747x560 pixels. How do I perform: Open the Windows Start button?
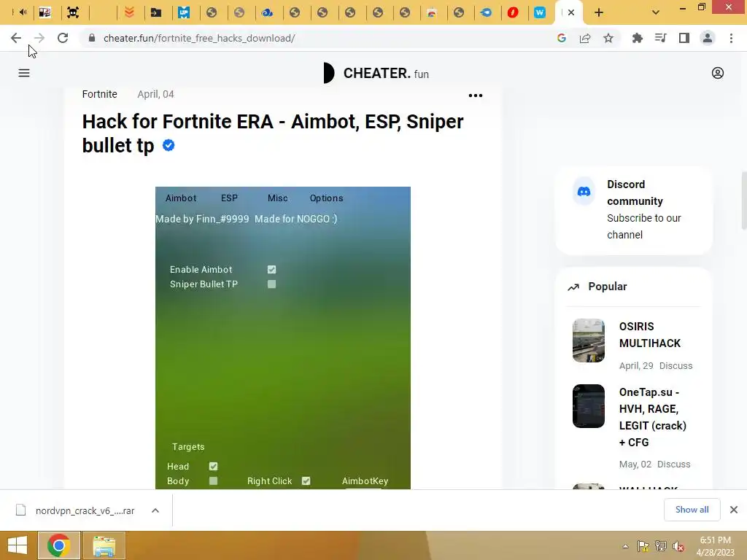click(x=18, y=545)
